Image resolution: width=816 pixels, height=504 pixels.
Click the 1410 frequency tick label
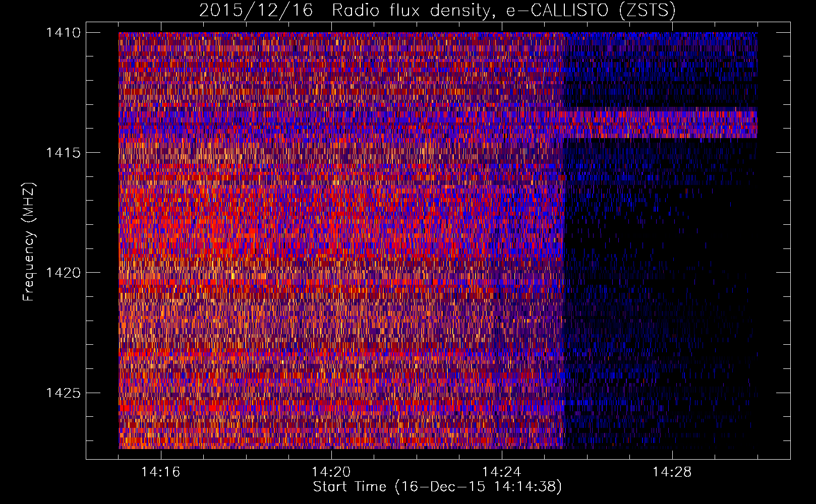pyautogui.click(x=63, y=33)
